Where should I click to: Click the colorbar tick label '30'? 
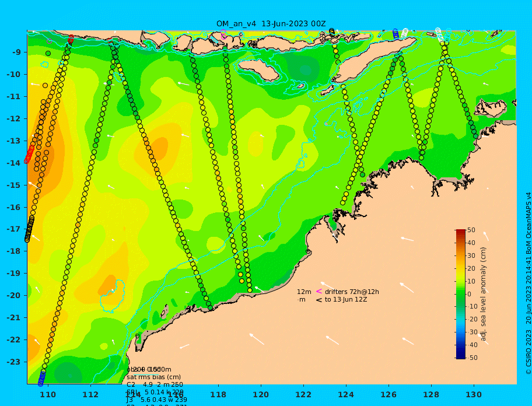pos(471,256)
